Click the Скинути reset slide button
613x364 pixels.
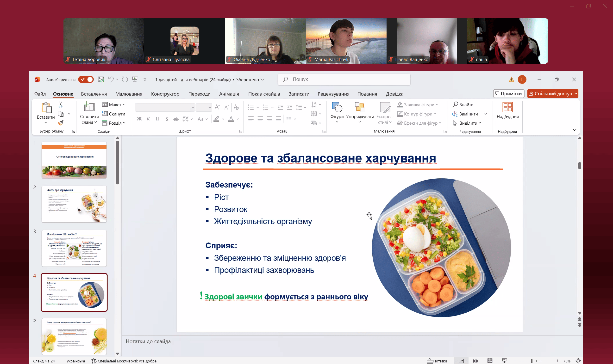[x=114, y=114]
